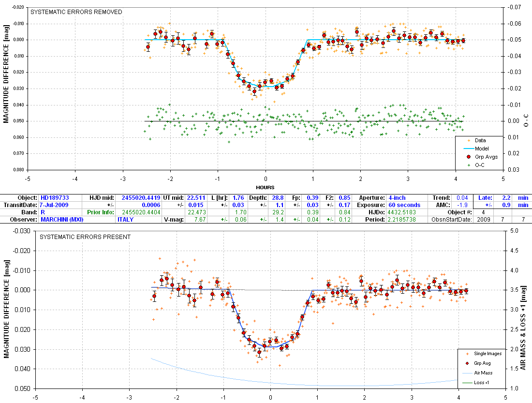
Task: Select the ITALY cell
Action: tap(126, 219)
